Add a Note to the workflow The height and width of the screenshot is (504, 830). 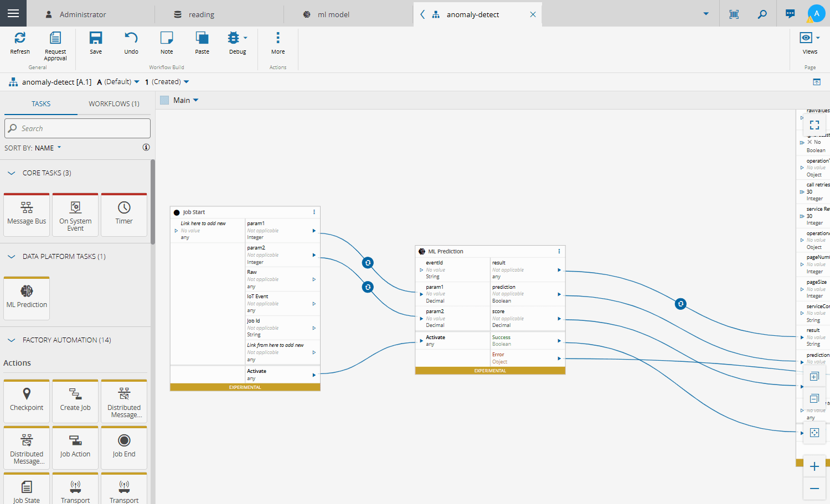pyautogui.click(x=167, y=38)
